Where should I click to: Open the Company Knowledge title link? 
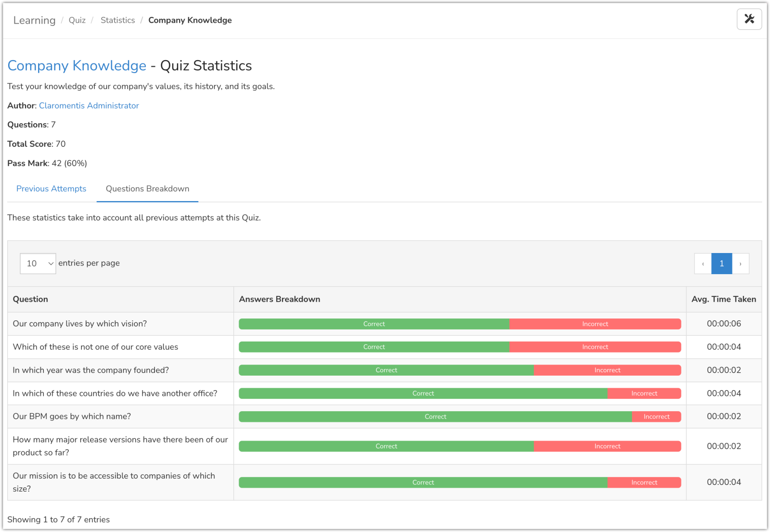pos(77,65)
